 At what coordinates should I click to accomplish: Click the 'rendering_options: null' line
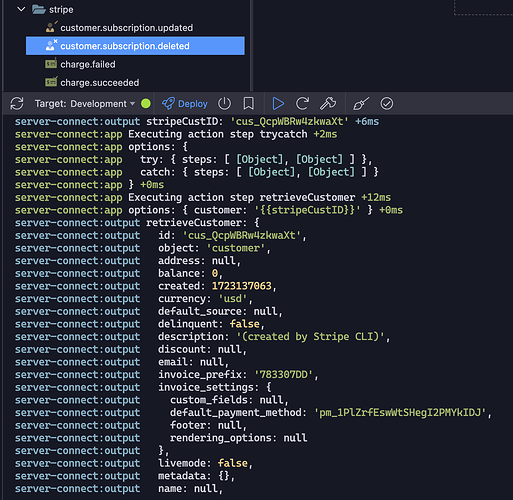point(161,438)
